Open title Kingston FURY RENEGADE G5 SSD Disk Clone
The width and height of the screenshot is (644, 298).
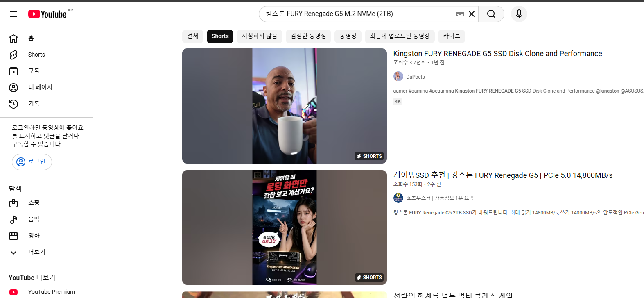497,54
